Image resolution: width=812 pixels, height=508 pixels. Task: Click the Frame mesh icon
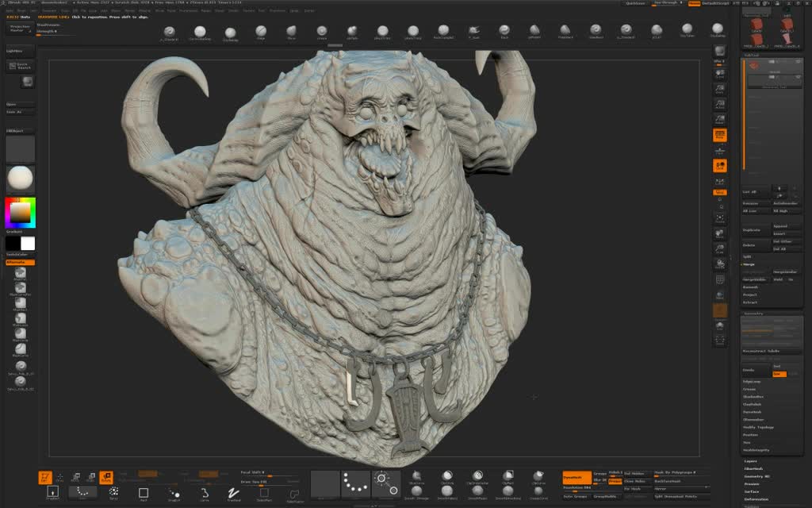pyautogui.click(x=720, y=219)
